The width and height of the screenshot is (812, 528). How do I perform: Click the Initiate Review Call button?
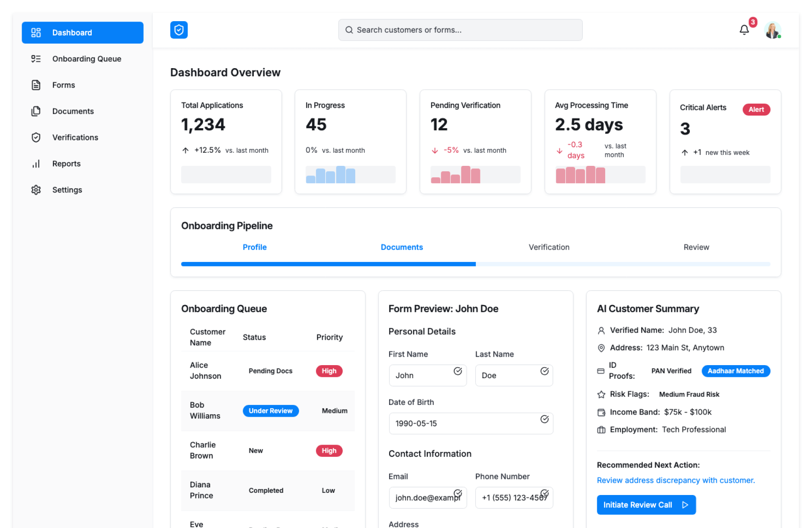coord(646,505)
